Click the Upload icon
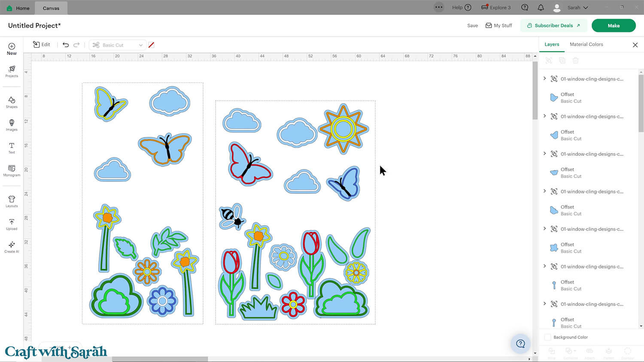644x362 pixels. point(12,224)
